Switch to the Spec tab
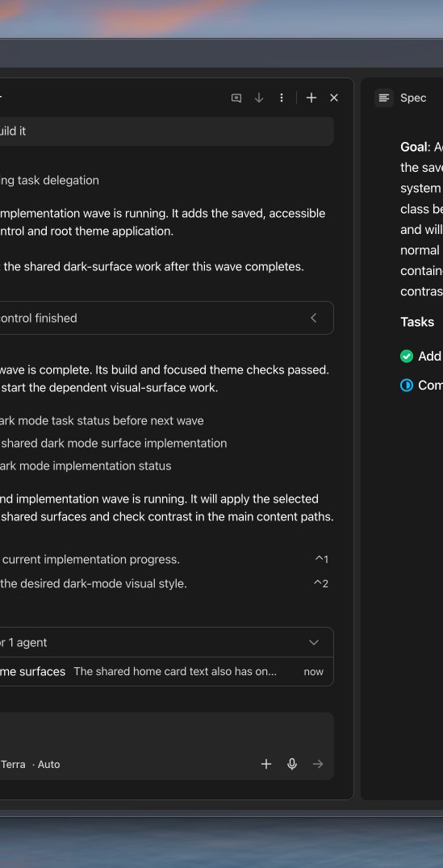The image size is (443, 868). (x=413, y=98)
